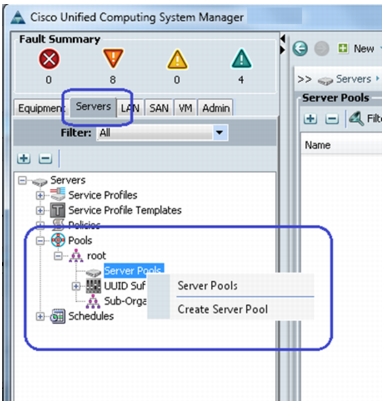Click the minus button in Server Pools pane
This screenshot has width=385, height=416.
coord(332,118)
